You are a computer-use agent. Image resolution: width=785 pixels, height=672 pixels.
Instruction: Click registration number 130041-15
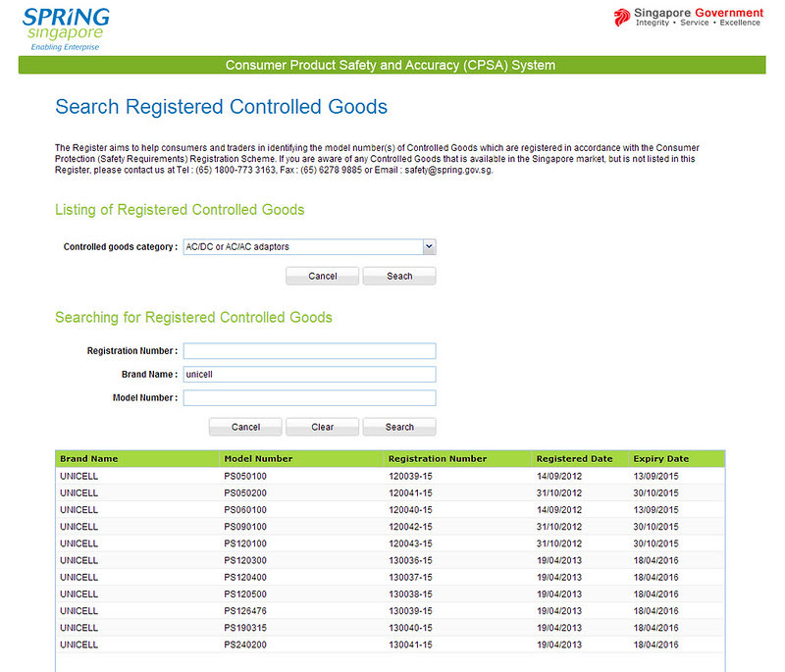coord(410,645)
